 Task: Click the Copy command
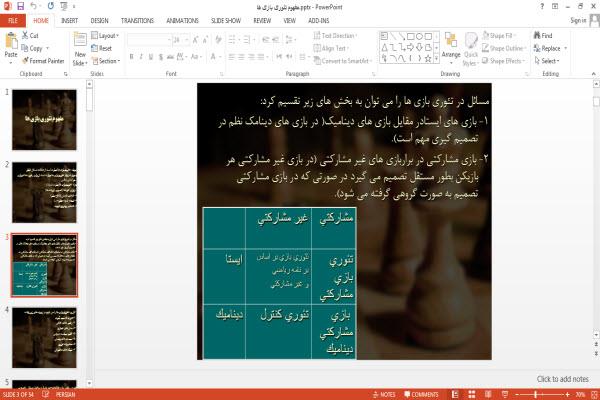(32, 48)
